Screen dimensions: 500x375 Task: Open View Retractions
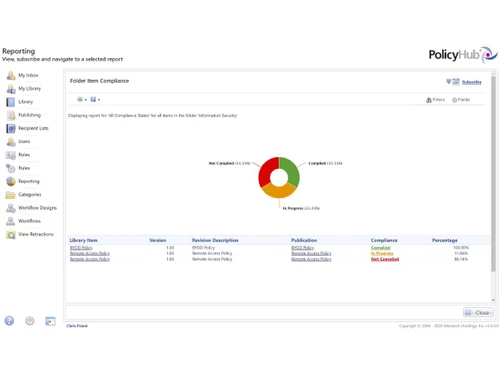(30, 234)
